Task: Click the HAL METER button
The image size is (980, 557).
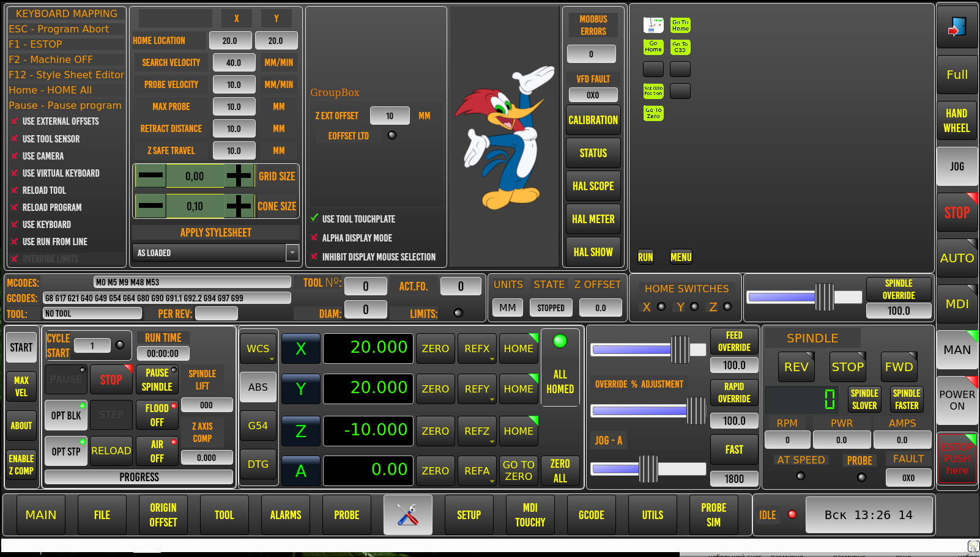Action: pos(593,219)
